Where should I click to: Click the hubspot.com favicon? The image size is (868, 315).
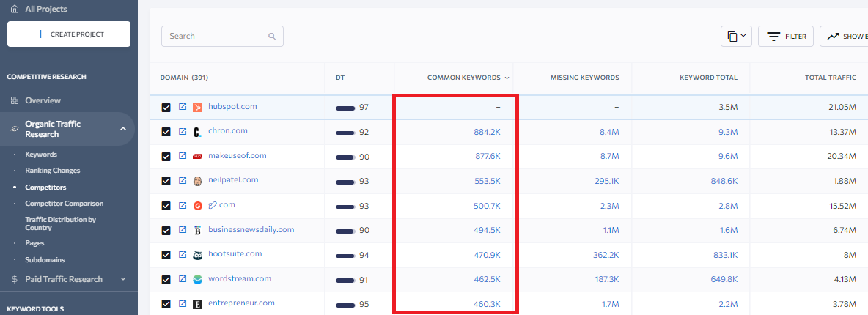click(198, 108)
